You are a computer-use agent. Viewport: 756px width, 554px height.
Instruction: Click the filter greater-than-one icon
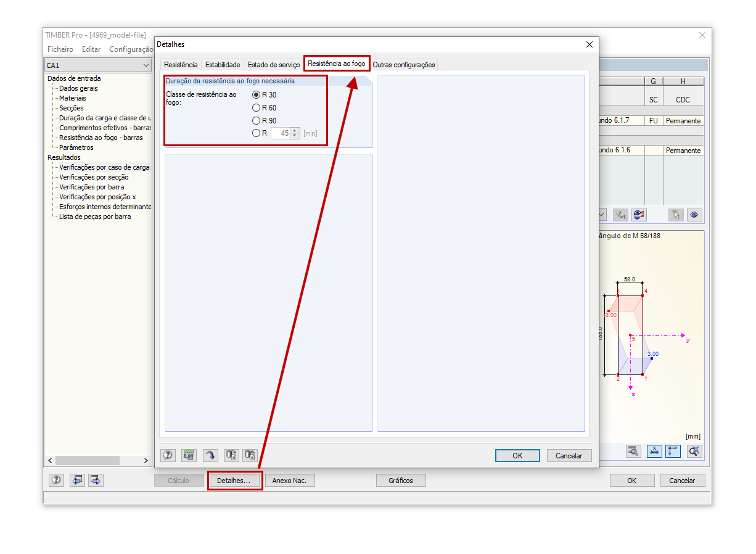click(620, 215)
